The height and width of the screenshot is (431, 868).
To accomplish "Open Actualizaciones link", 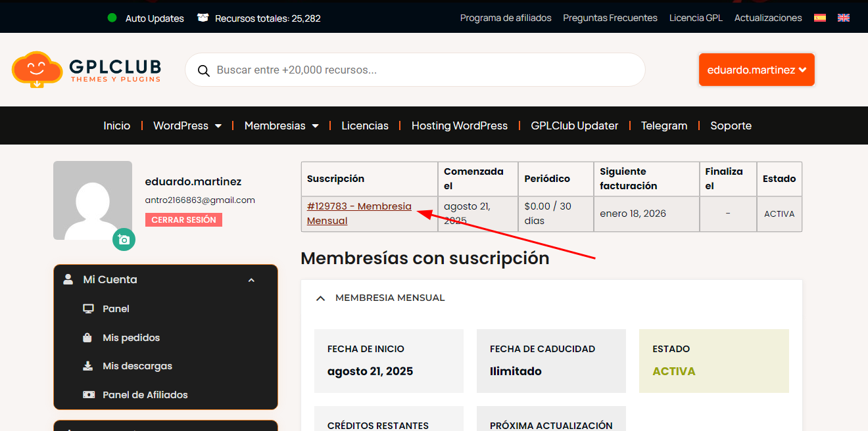I will 768,18.
